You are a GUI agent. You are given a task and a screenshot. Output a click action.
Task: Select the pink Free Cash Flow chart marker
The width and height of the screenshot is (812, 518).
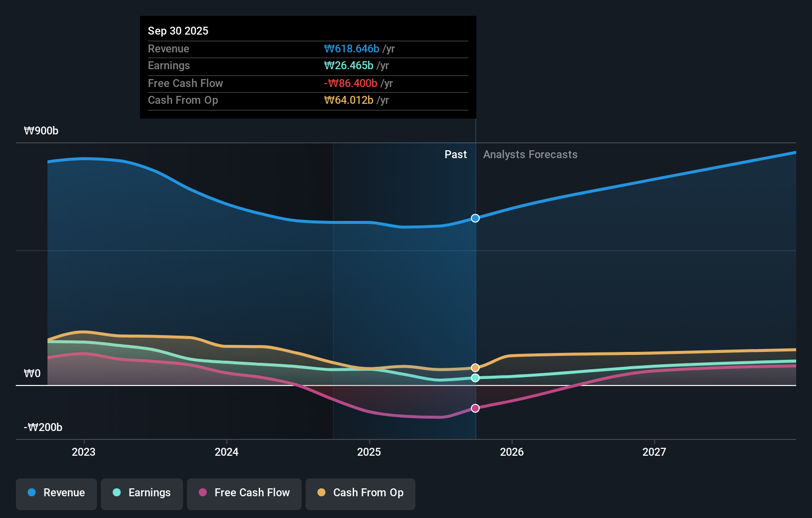point(475,408)
